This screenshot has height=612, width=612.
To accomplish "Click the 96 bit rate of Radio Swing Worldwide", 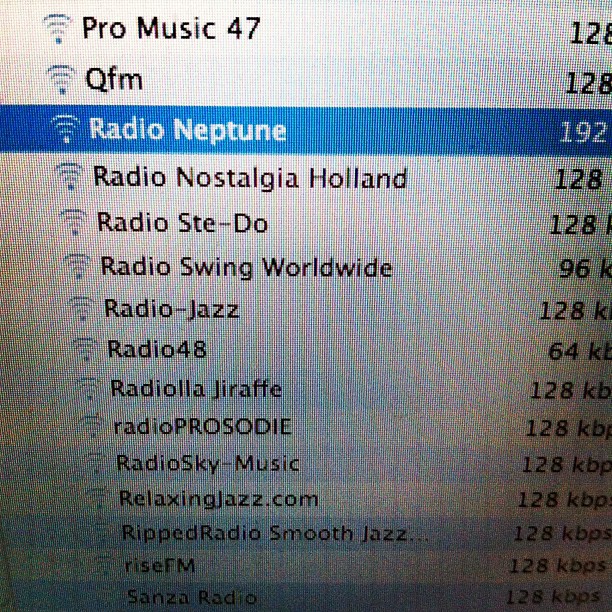I will coord(575,269).
